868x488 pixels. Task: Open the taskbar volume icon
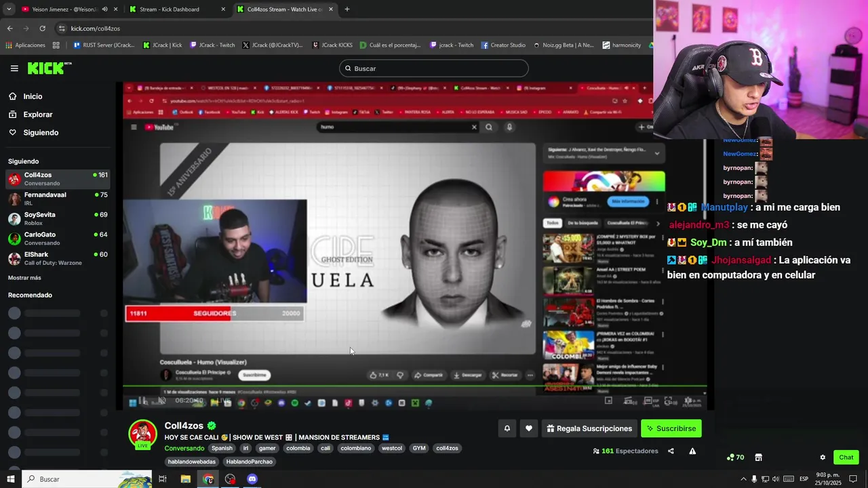pos(775,479)
